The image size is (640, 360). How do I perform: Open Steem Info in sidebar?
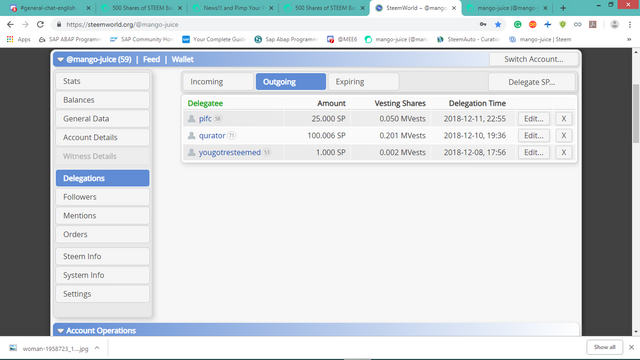[102, 257]
